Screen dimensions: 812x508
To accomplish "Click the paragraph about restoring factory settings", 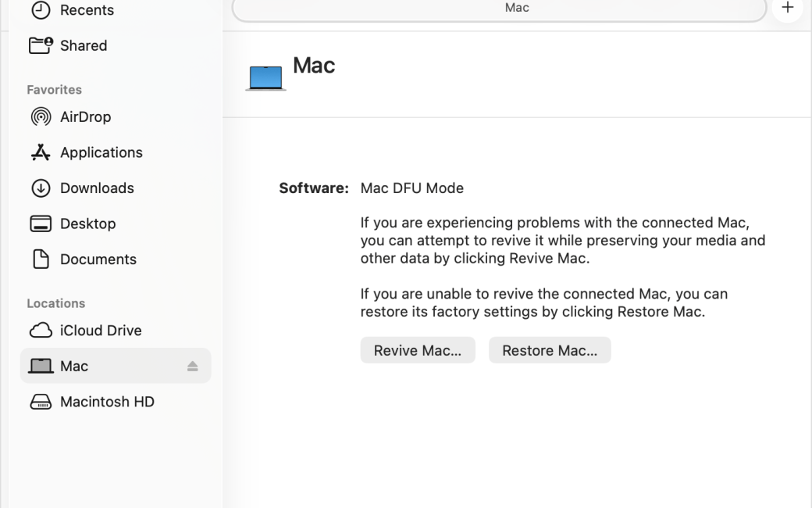I will click(x=543, y=302).
